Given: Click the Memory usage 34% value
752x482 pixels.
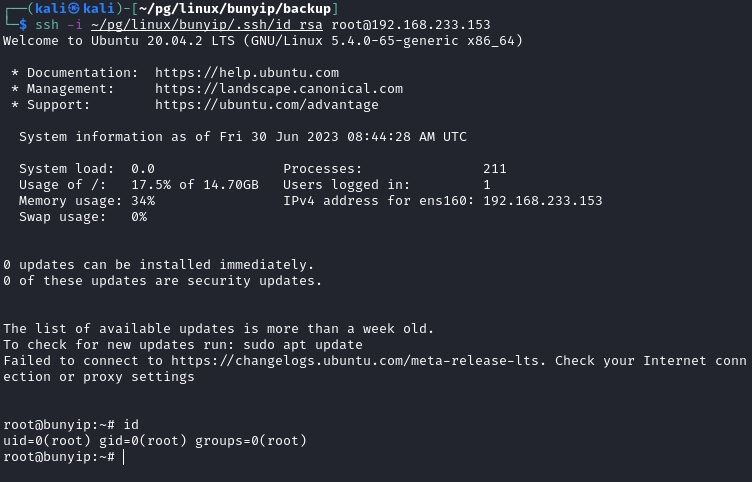Looking at the screenshot, I should 143,201.
